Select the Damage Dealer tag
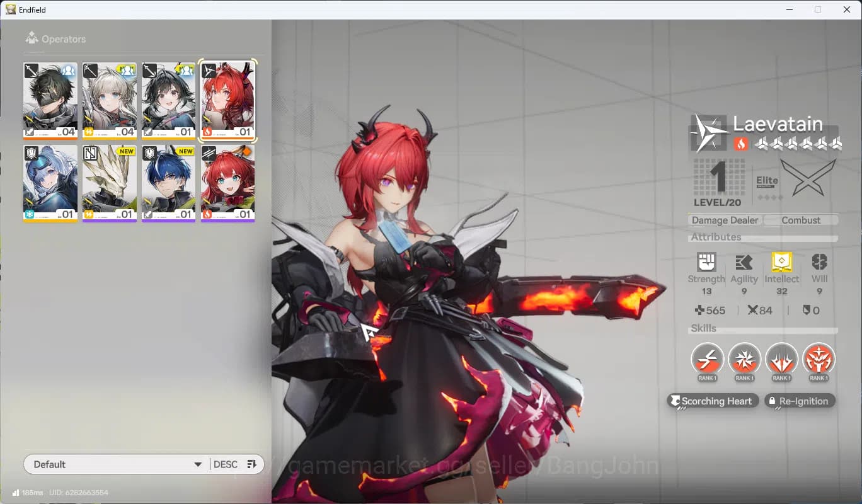Screen dimensions: 862x504 tap(724, 220)
